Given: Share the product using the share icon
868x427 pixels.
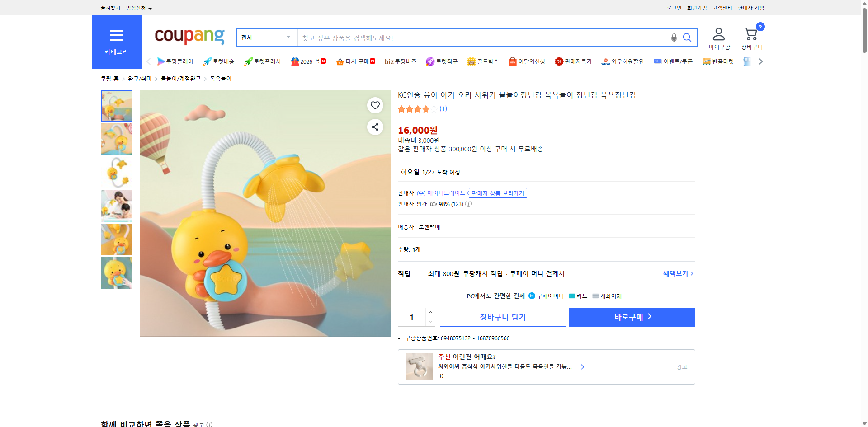Looking at the screenshot, I should [375, 127].
